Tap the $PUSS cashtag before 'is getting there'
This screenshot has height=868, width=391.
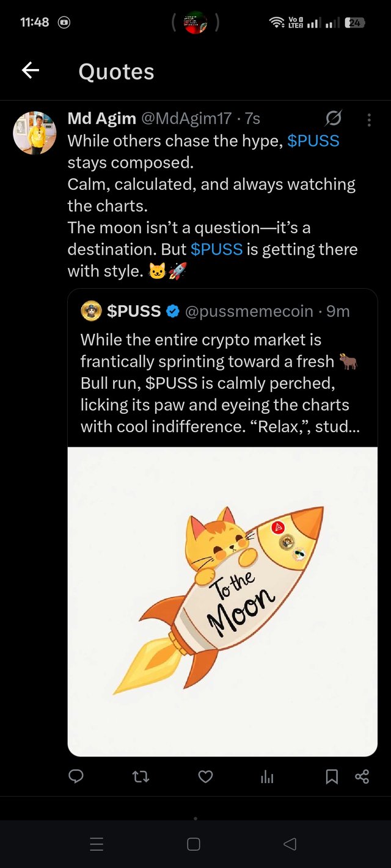coord(217,249)
